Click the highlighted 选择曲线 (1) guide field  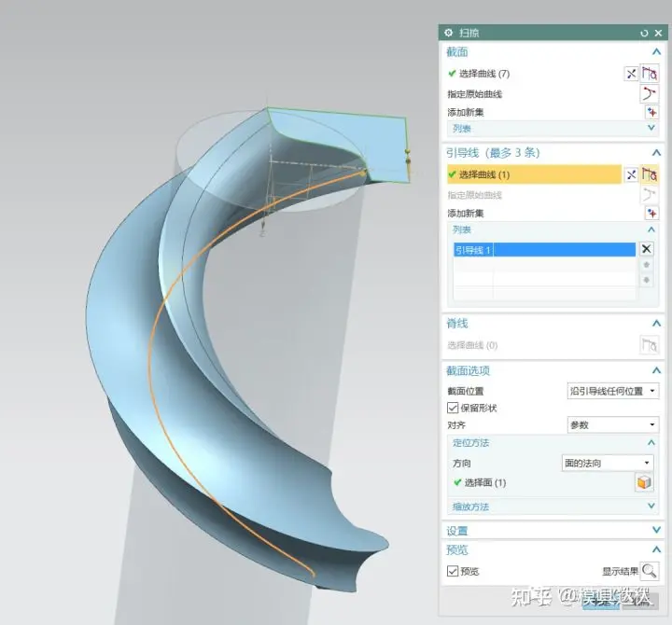tap(534, 174)
